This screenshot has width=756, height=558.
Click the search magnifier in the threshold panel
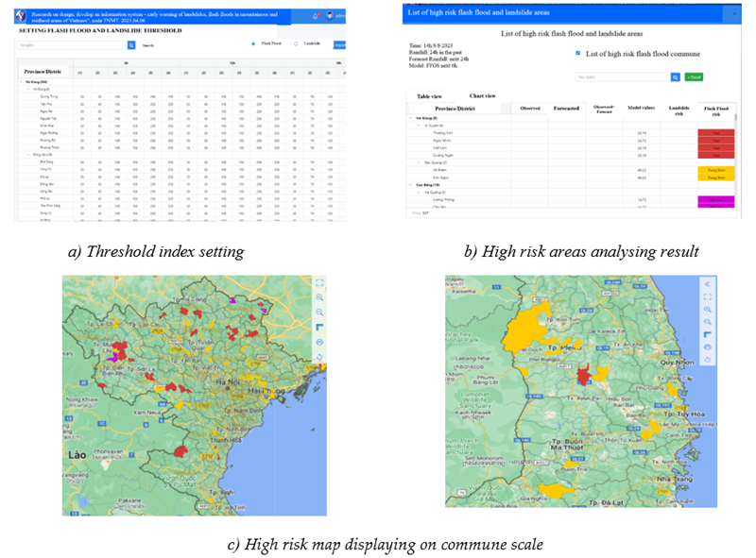[132, 43]
